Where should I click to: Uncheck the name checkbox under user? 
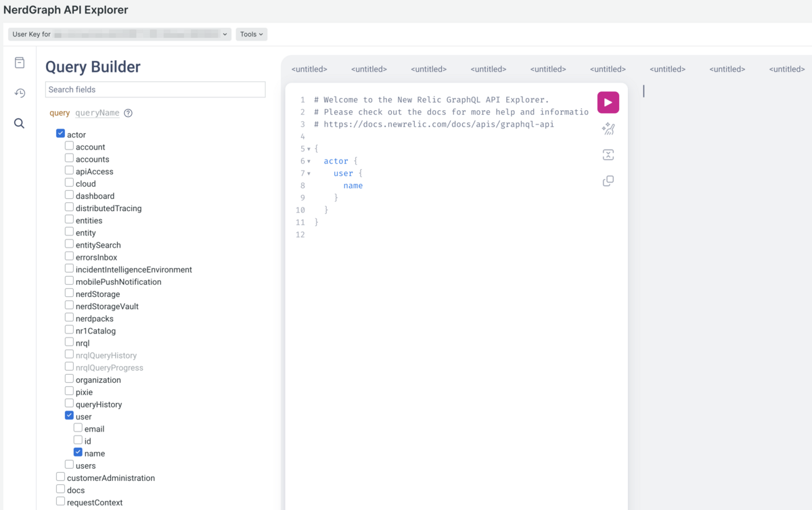pyautogui.click(x=78, y=453)
